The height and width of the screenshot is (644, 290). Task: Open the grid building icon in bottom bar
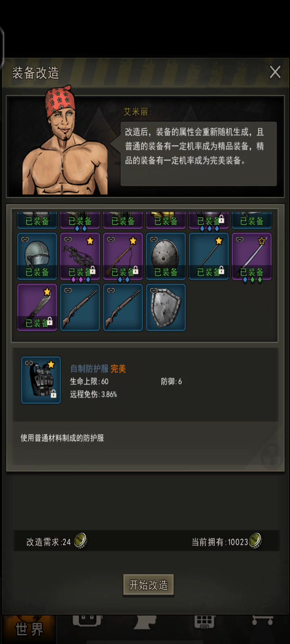[204, 621]
